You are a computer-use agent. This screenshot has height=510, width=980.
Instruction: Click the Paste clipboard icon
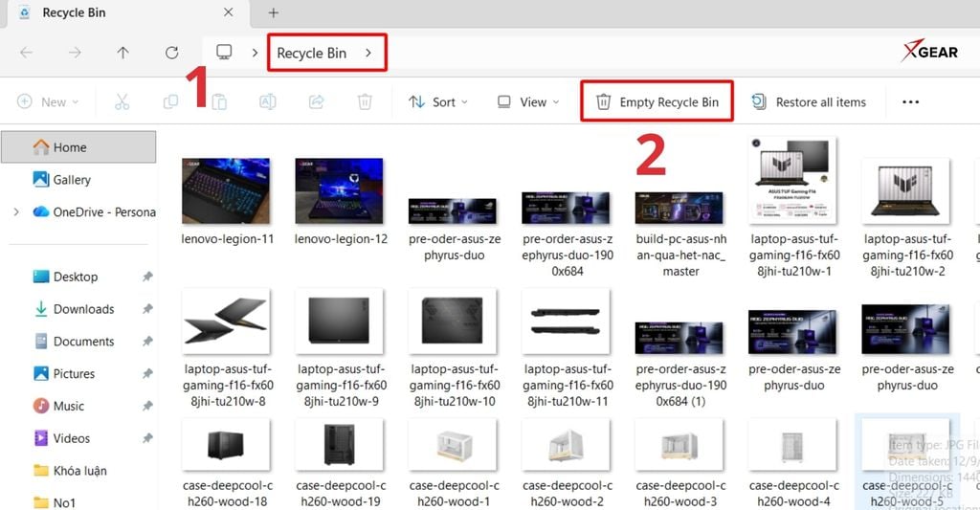(x=219, y=101)
